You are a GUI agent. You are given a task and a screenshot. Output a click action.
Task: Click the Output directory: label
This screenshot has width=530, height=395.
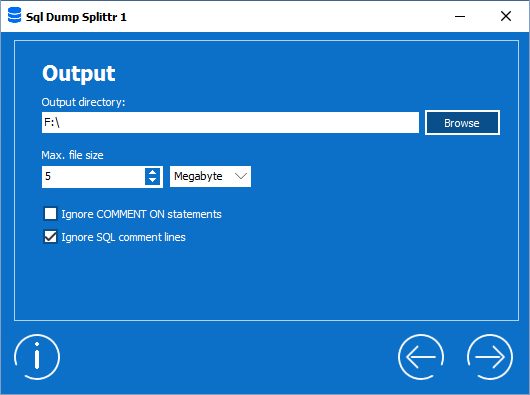[x=83, y=102]
